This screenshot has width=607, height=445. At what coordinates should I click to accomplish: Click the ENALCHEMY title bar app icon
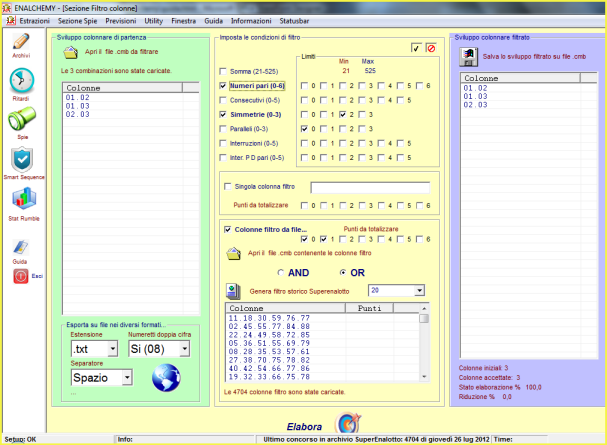tap(6, 8)
